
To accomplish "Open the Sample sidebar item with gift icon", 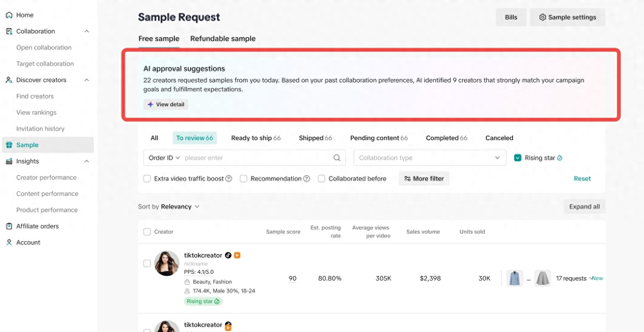I will click(48, 145).
